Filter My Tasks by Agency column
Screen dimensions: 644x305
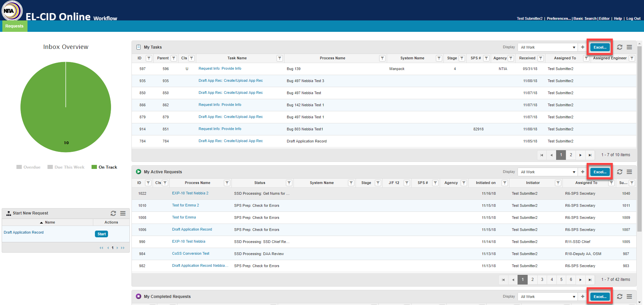coord(511,58)
